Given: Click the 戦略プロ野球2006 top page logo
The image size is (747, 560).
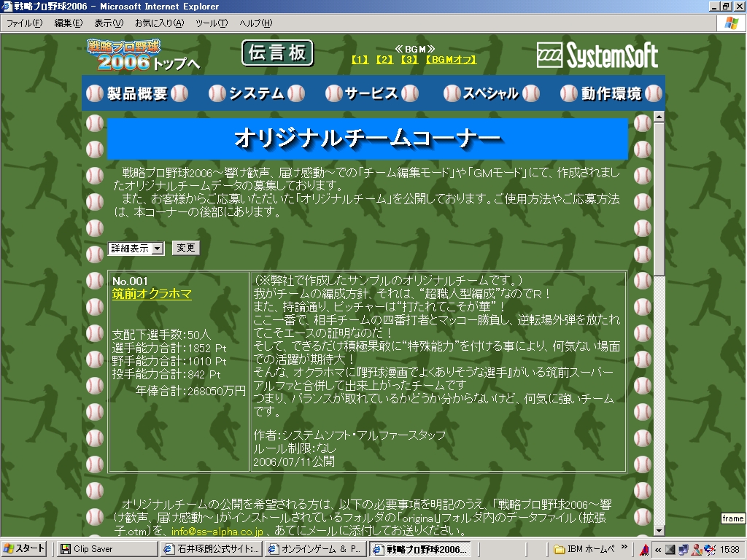Looking at the screenshot, I should (143, 55).
